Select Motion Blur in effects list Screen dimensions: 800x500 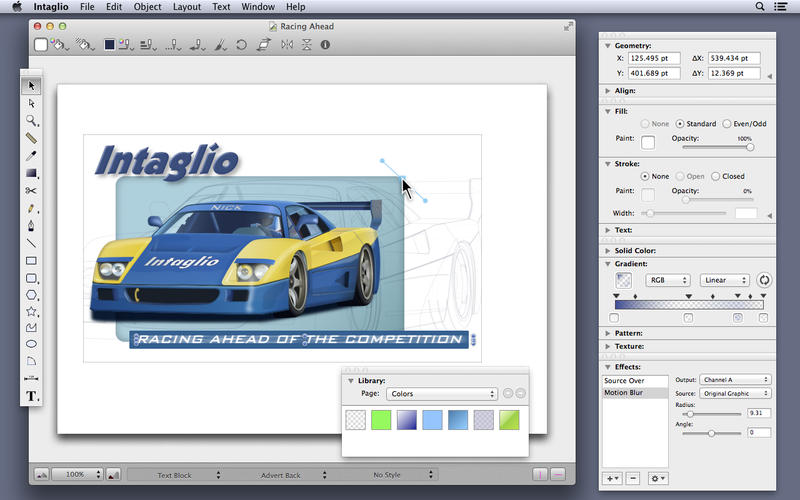click(x=635, y=393)
